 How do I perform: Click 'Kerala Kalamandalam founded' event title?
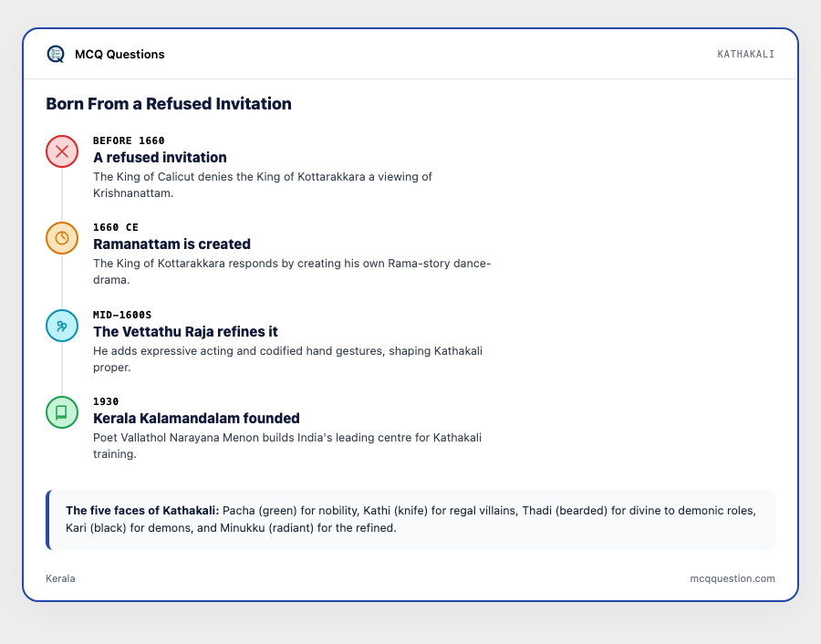(196, 419)
